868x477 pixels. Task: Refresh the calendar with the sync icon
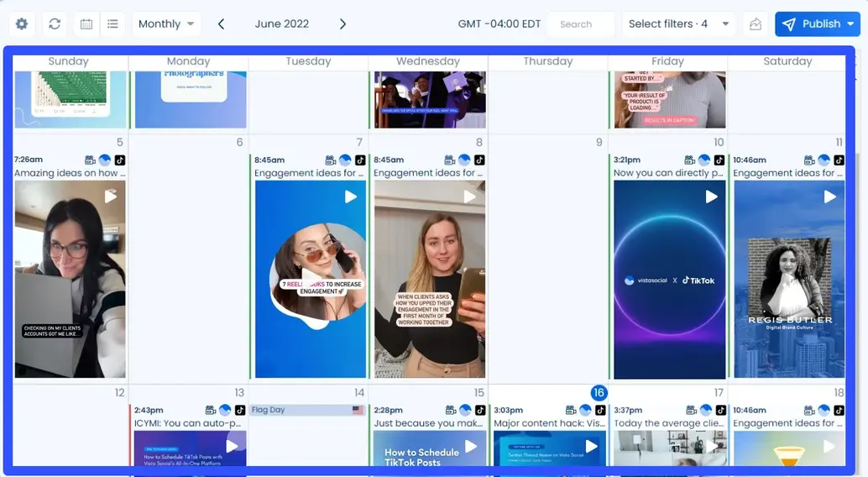point(55,24)
